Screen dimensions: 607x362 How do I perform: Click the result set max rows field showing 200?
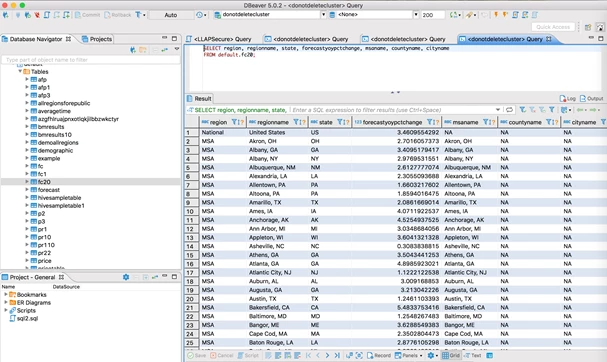[x=433, y=15]
